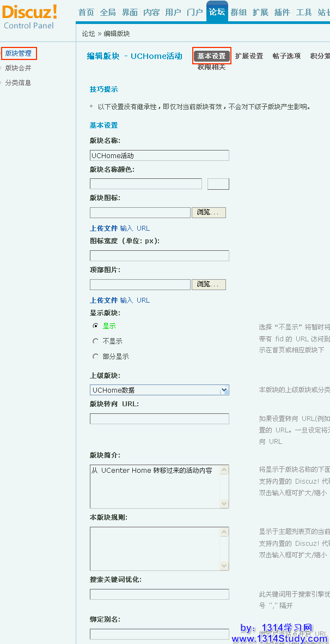Click 输入 URL link under 版块图标
The image size is (330, 644).
coord(135,228)
